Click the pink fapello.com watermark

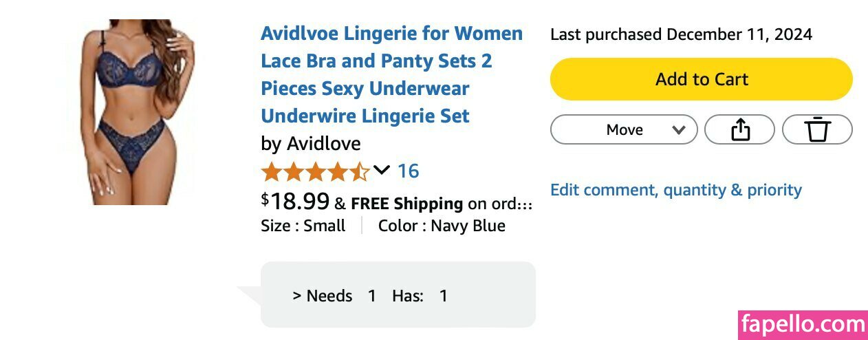[x=803, y=325]
